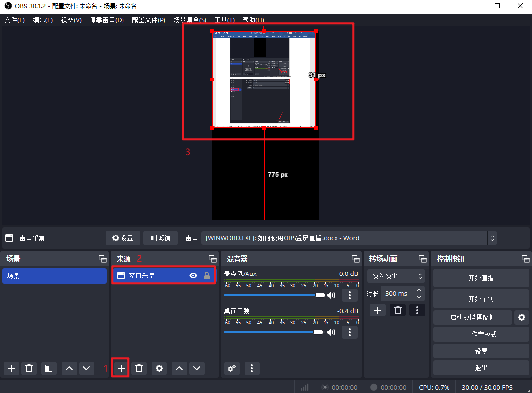Expand the 窗口 window selection dropdown

(492, 238)
